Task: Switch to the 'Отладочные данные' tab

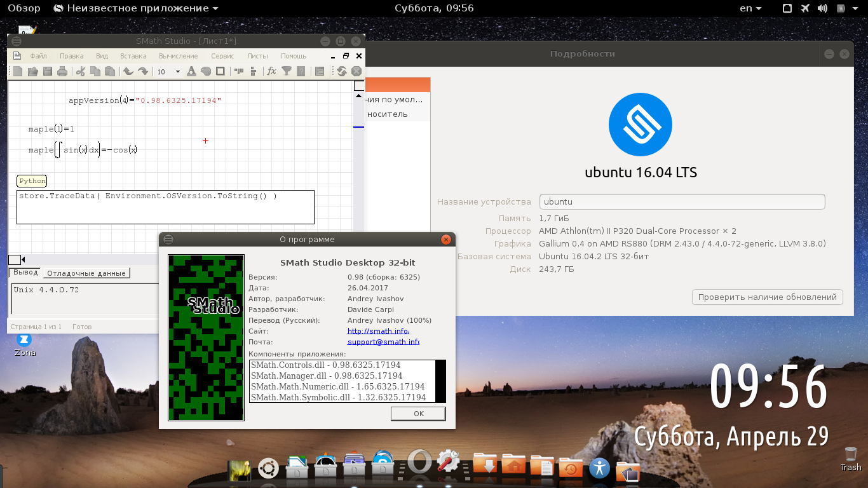Action: click(x=87, y=273)
